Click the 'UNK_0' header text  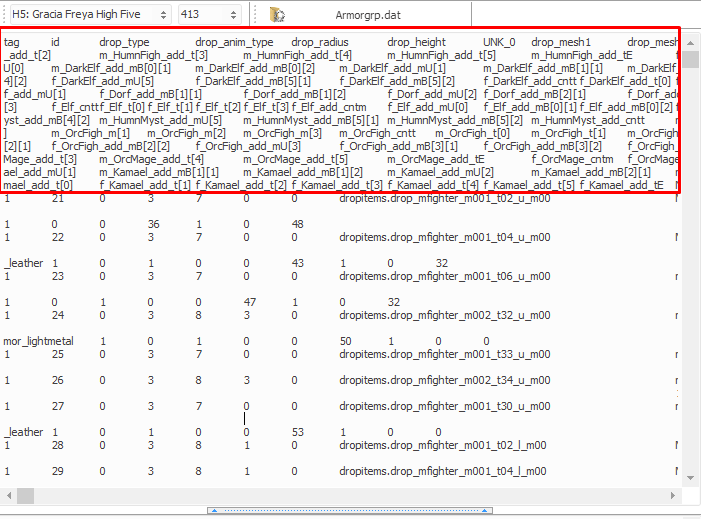click(x=499, y=42)
